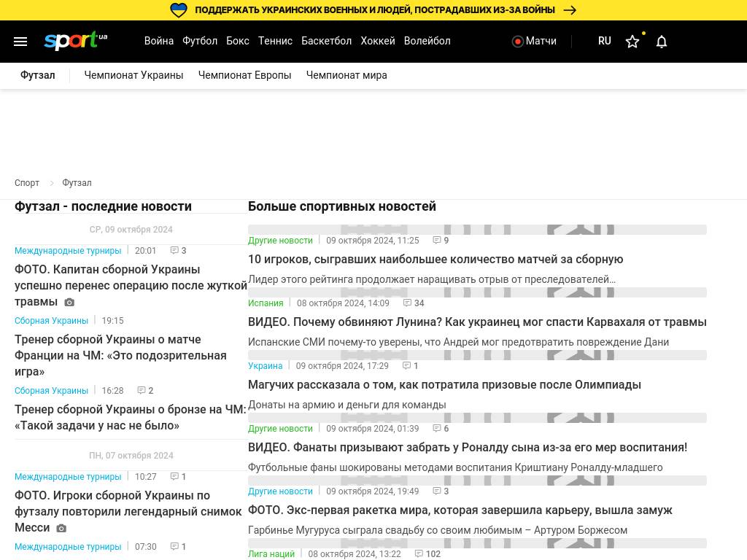Open article about Магучих prize money
Image resolution: width=747 pixels, height=560 pixels.
pos(444,385)
